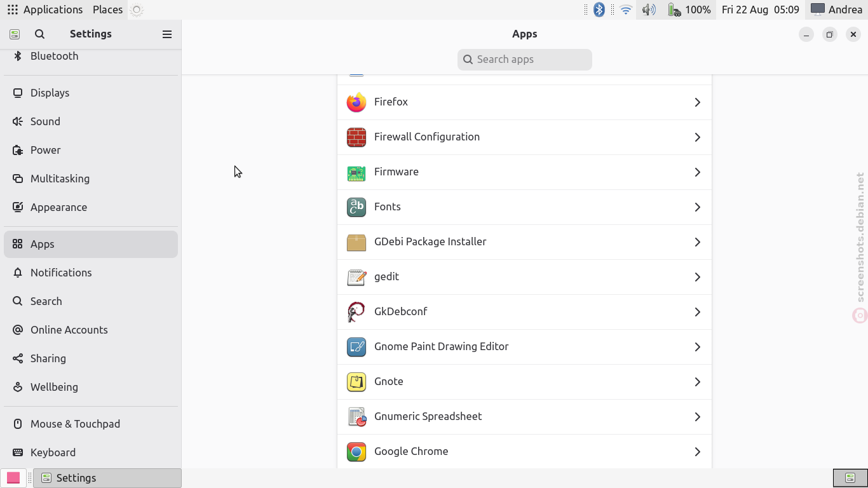Viewport: 868px width, 488px height.
Task: Click the workspace switcher in bottom panel
Action: (850, 478)
